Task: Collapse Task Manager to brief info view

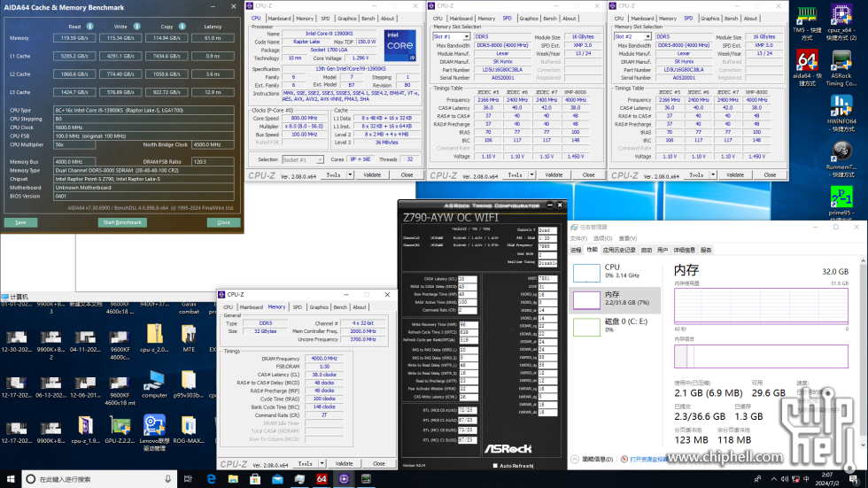Action: [x=593, y=460]
